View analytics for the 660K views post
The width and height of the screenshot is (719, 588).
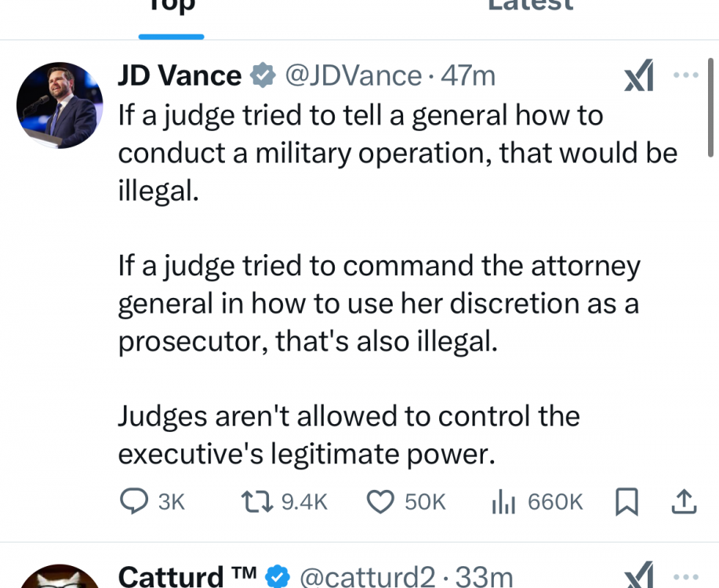(536, 502)
